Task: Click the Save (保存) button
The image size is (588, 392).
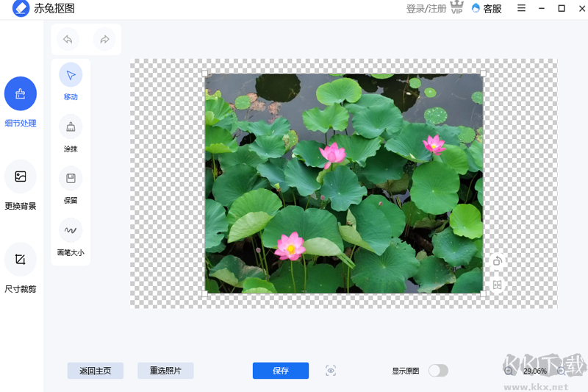Action: coord(281,371)
